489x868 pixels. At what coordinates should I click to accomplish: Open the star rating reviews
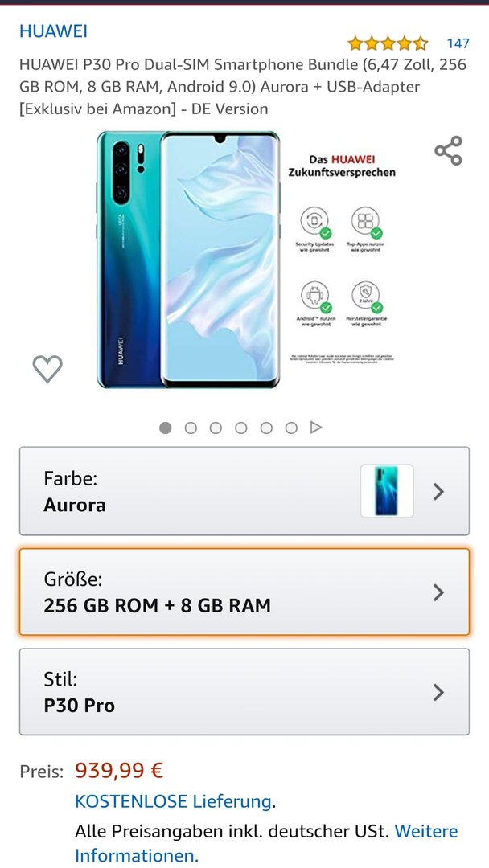point(388,43)
